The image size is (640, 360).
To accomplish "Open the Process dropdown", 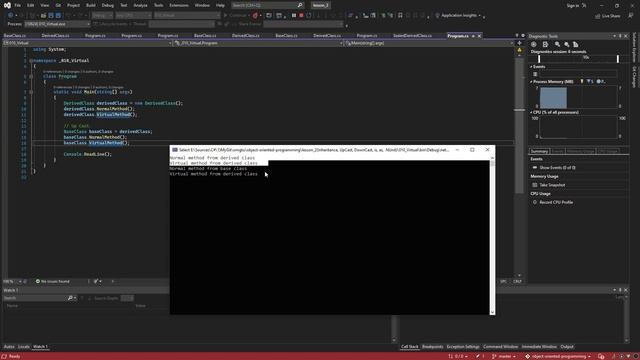I will (x=57, y=24).
